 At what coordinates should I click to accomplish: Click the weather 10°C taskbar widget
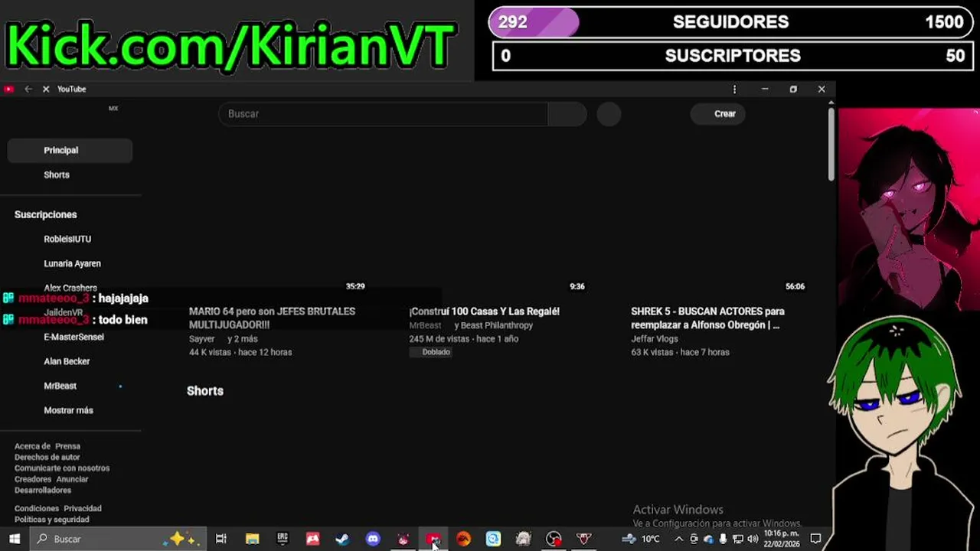[x=641, y=540]
